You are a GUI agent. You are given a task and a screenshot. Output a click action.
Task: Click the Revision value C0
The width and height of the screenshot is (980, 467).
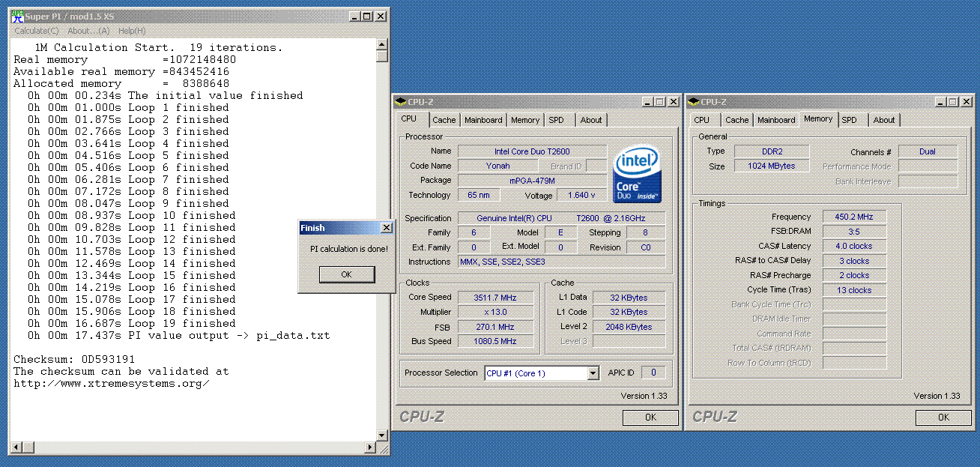tap(645, 247)
